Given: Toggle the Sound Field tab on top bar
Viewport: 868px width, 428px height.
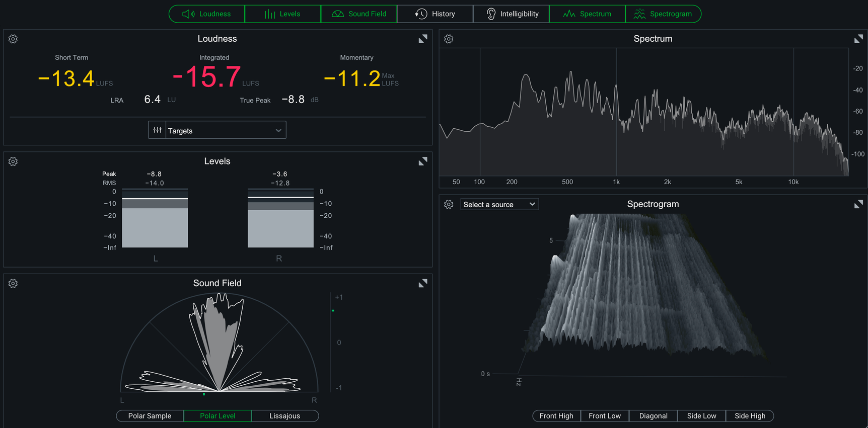Looking at the screenshot, I should click(x=359, y=14).
